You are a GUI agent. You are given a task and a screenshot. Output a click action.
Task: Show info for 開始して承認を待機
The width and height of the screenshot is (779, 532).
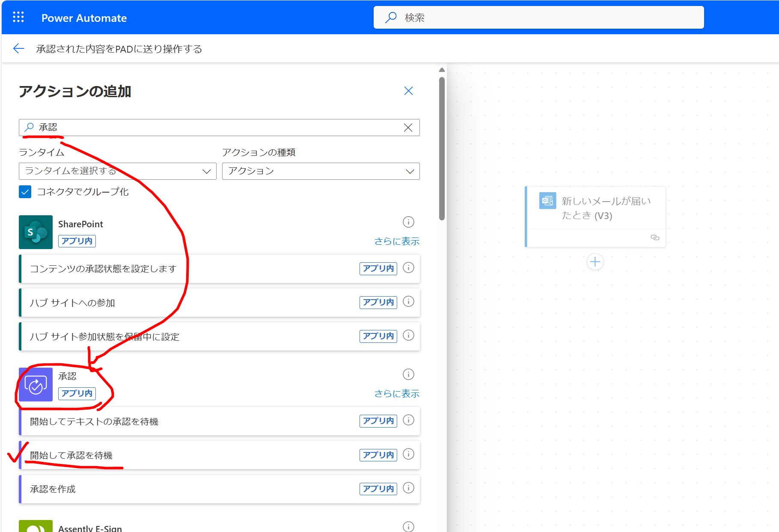pyautogui.click(x=409, y=454)
